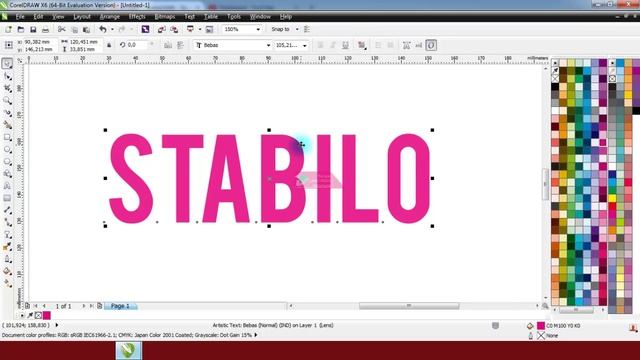Click the horizontal scrollbar thumb

(409, 306)
